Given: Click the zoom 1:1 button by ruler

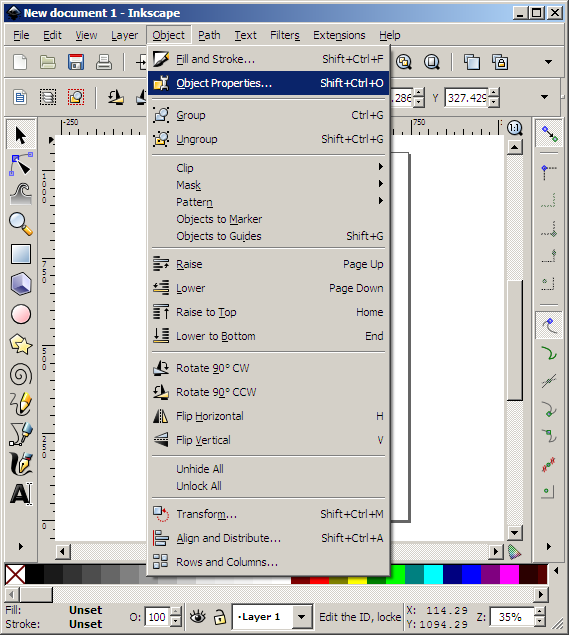Looking at the screenshot, I should click(x=514, y=128).
